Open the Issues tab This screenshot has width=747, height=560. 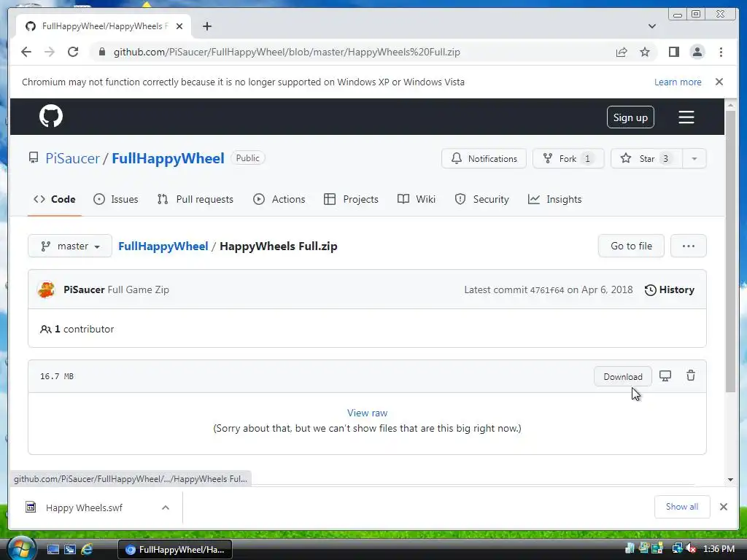tap(116, 199)
